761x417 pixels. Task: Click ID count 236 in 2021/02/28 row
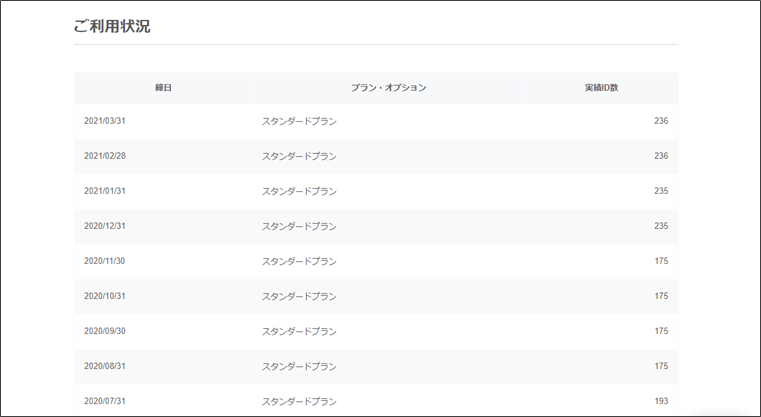click(661, 156)
